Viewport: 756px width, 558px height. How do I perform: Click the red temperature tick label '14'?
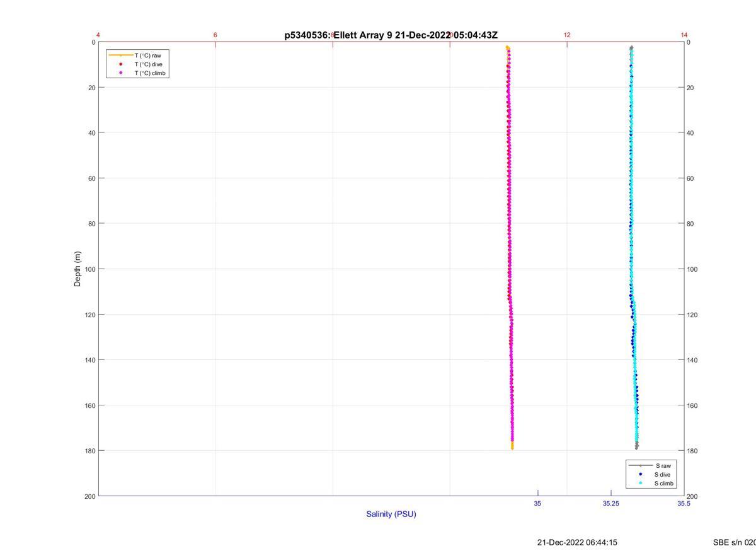[x=684, y=35]
